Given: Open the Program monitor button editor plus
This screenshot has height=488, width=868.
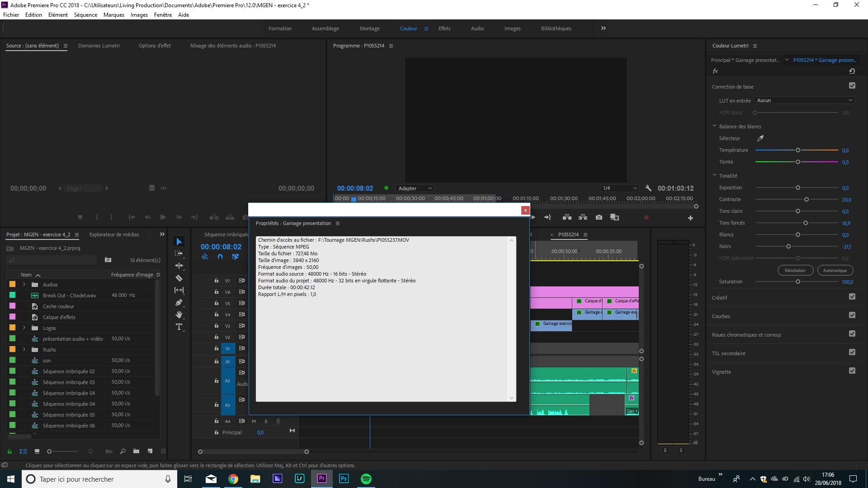Looking at the screenshot, I should click(690, 218).
